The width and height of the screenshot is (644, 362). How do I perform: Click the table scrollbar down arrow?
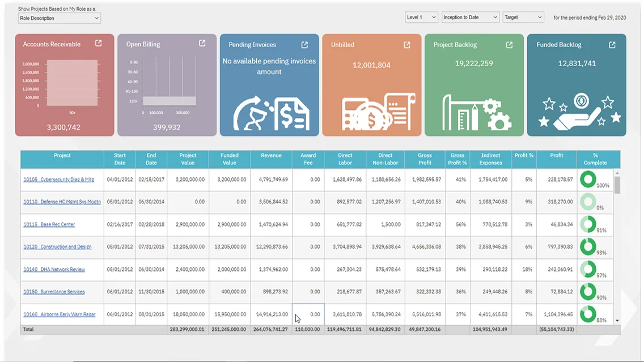tap(617, 321)
